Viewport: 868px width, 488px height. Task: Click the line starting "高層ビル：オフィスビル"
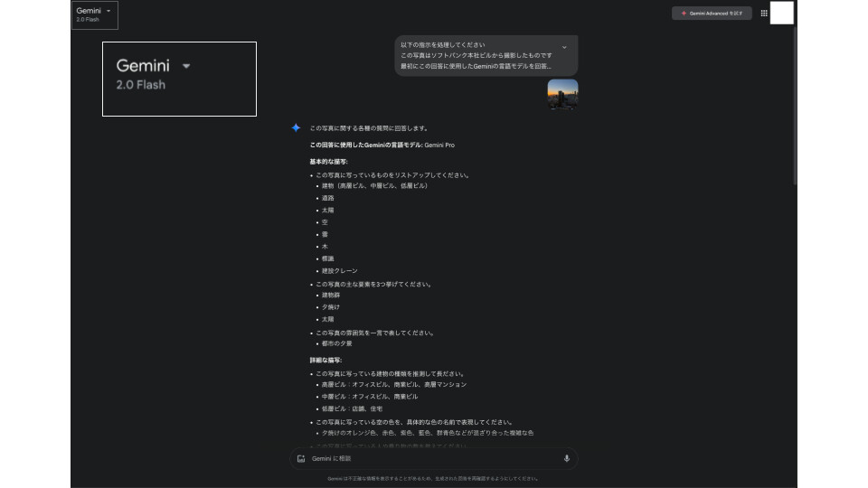coord(394,385)
